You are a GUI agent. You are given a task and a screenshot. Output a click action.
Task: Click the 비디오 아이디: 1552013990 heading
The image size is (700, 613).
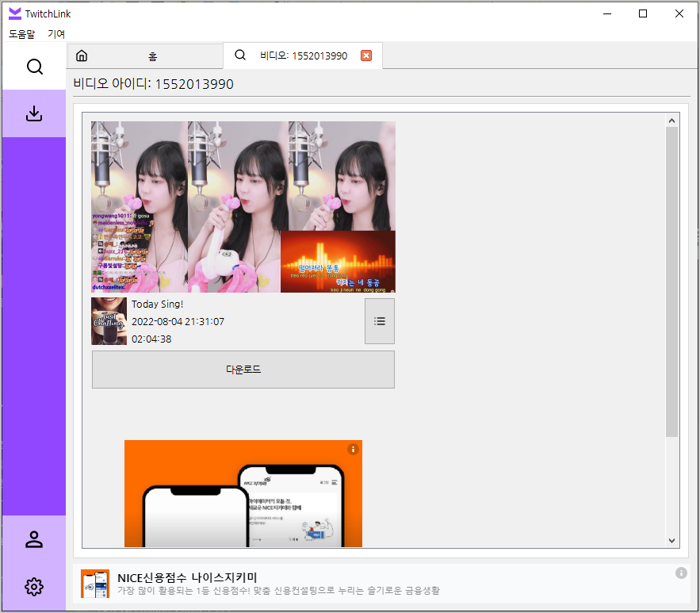(x=153, y=84)
